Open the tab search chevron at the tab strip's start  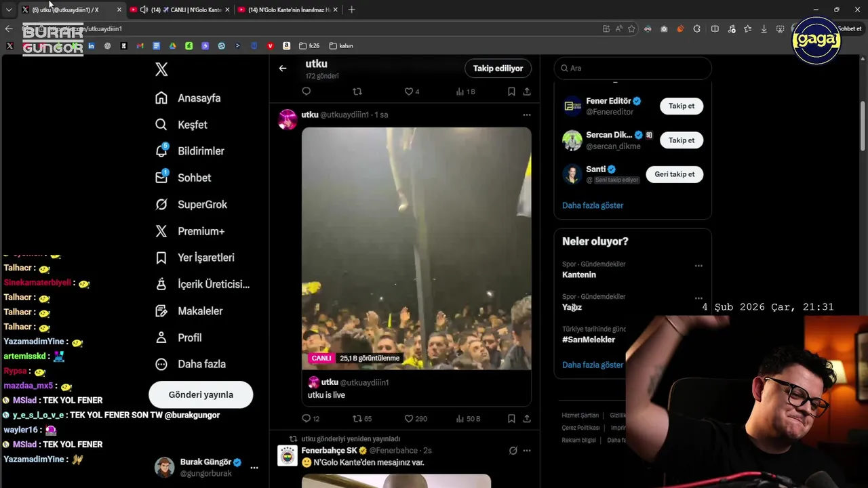[9, 9]
